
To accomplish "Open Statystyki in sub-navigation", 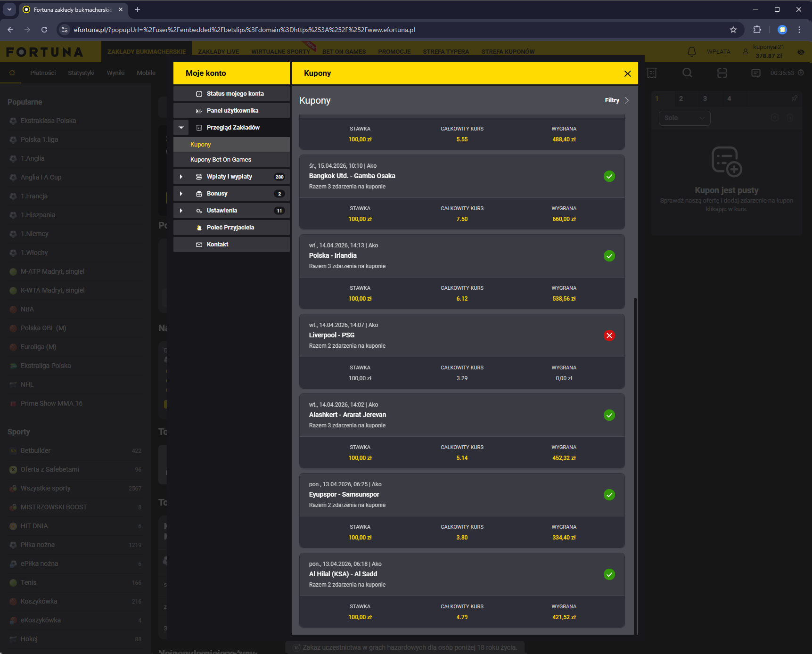I will click(81, 73).
